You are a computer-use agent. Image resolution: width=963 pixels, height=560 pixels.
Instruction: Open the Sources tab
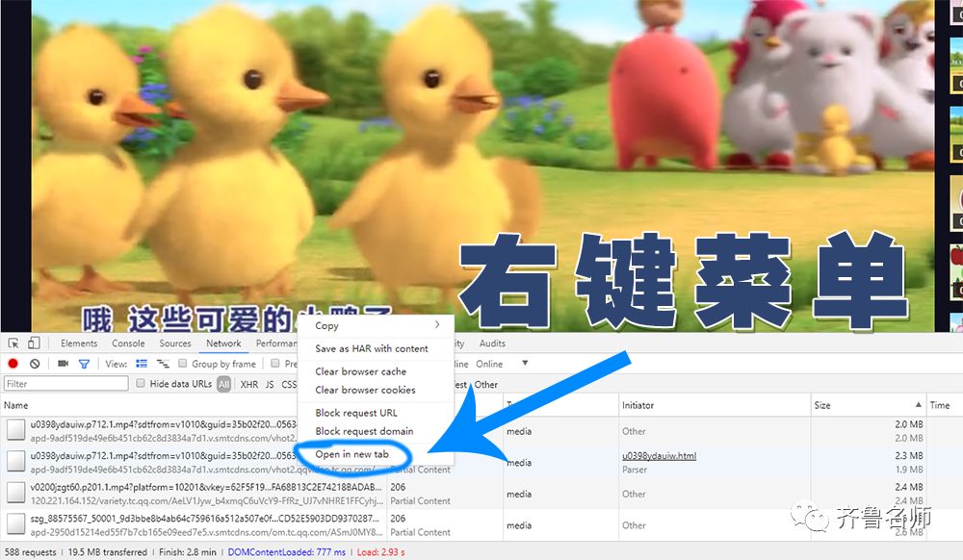point(175,344)
